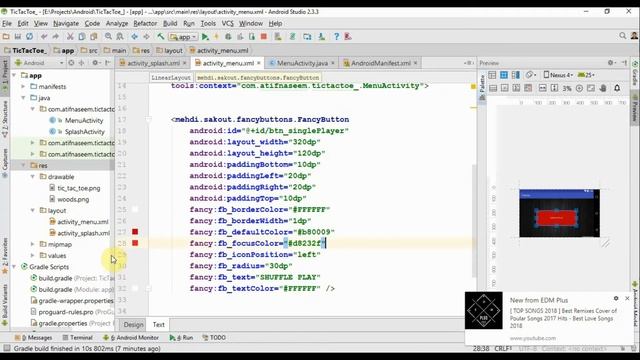Open the Nexus 4 device dropdown
The width and height of the screenshot is (640, 360).
558,75
